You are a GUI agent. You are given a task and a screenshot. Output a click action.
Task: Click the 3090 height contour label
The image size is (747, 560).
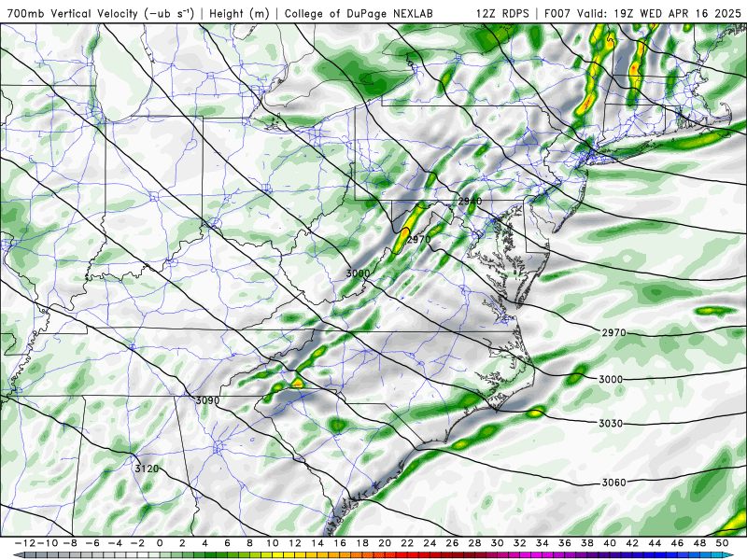207,400
